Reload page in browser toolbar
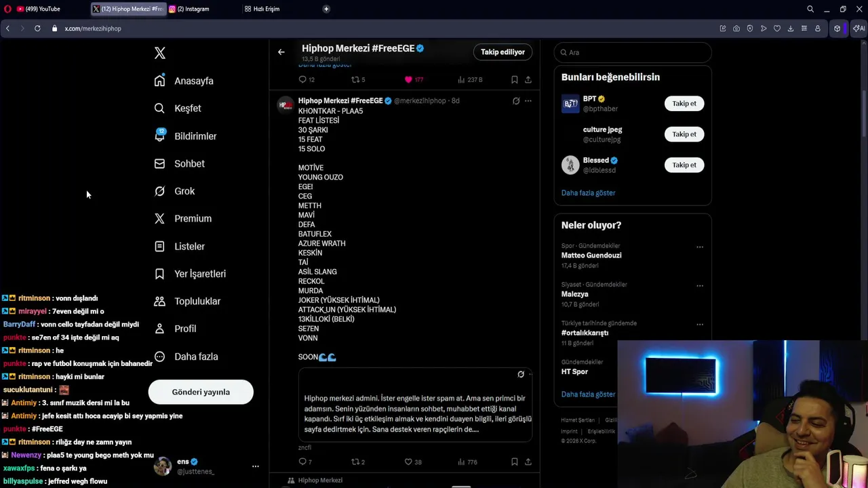Image resolution: width=868 pixels, height=488 pixels. (x=37, y=28)
